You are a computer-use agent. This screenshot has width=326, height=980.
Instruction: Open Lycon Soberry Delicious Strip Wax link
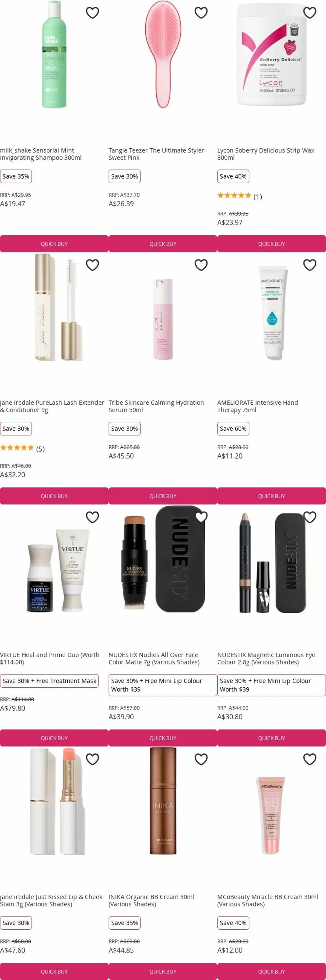click(x=266, y=154)
